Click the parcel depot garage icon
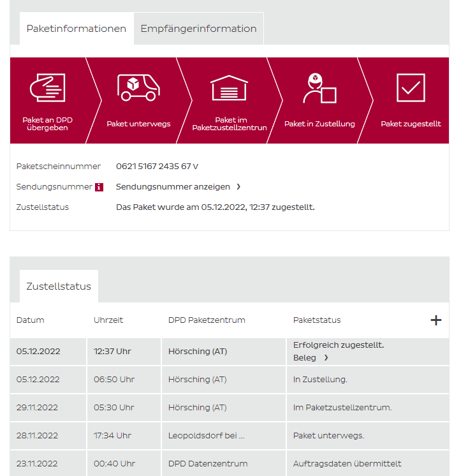 coord(229,88)
